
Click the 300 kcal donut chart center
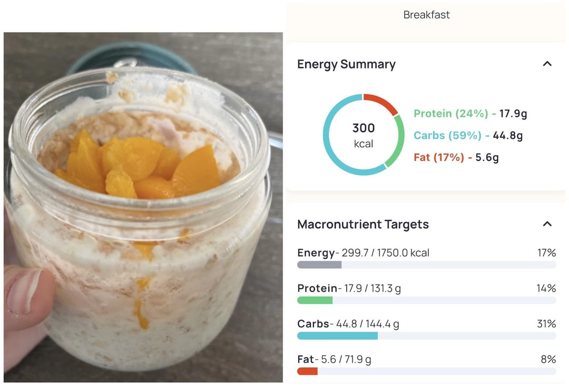363,135
